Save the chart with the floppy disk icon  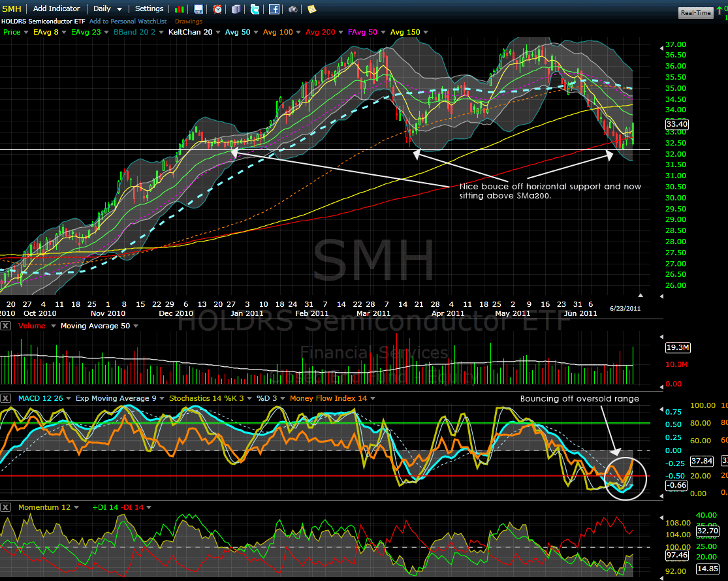click(198, 9)
